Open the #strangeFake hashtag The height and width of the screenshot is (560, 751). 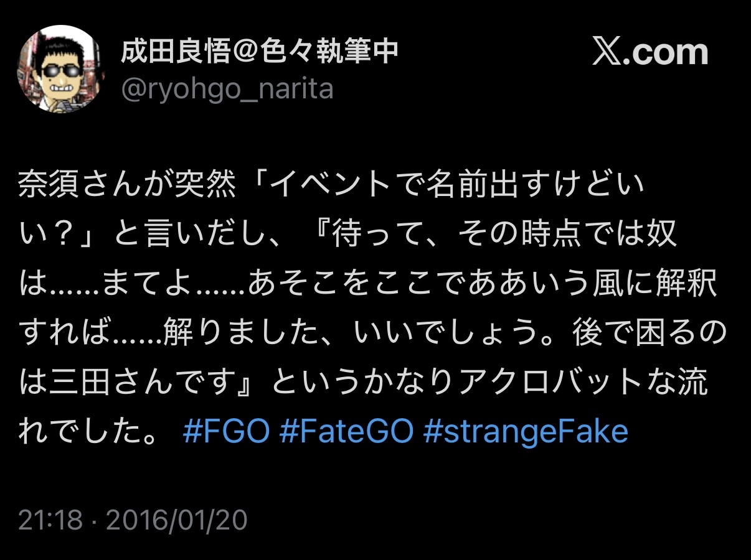pyautogui.click(x=525, y=431)
